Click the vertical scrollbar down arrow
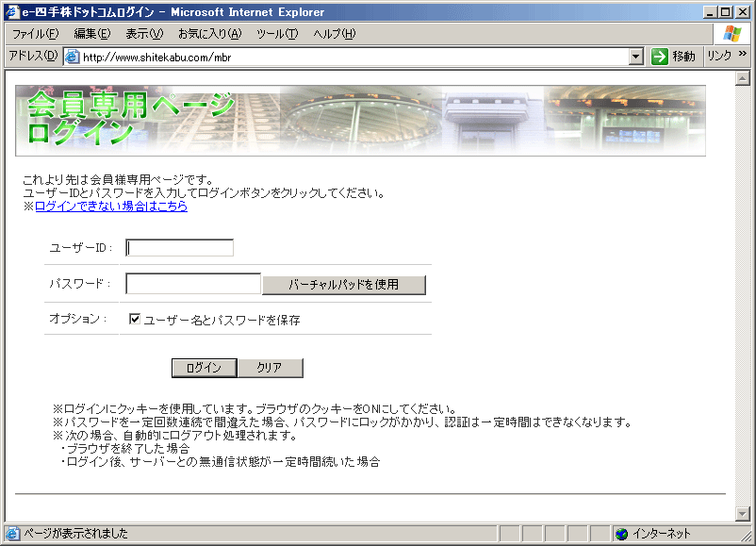The width and height of the screenshot is (756, 546). point(742,513)
